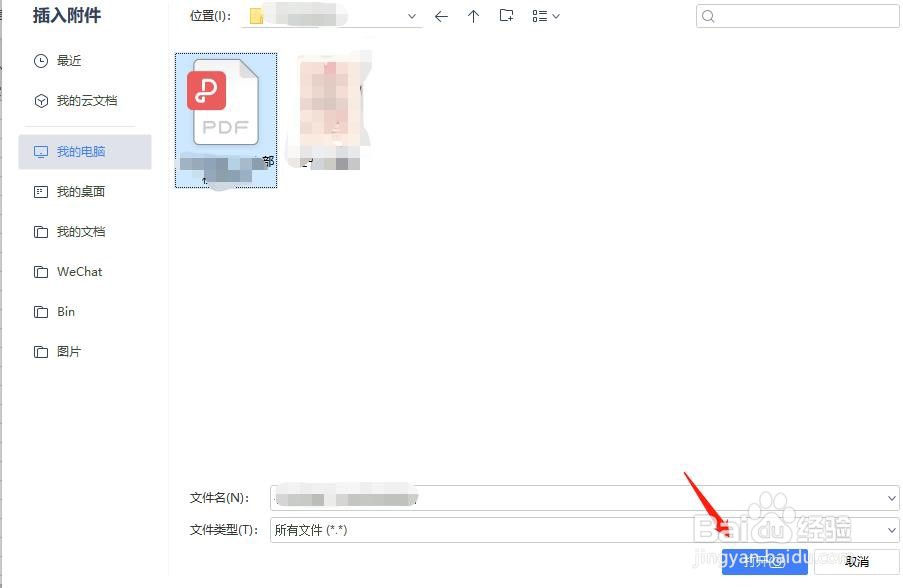This screenshot has height=588, width=903.
Task: Click inside the 文件名(N) input field
Action: click(x=500, y=497)
